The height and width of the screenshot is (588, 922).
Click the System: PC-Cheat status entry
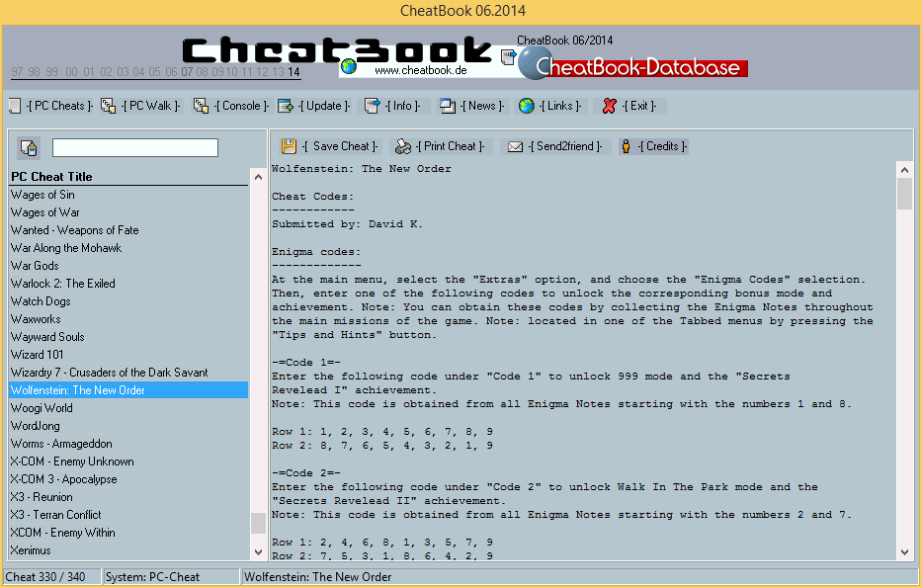point(171,577)
